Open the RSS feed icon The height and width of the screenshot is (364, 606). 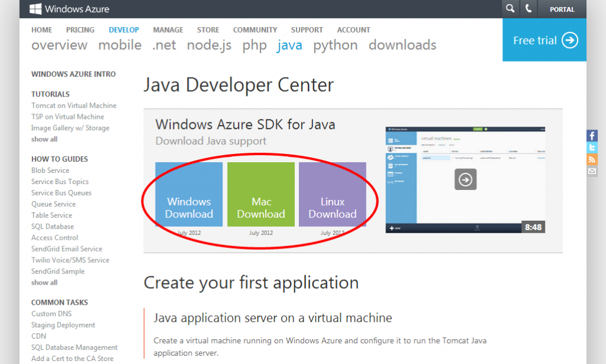592,160
